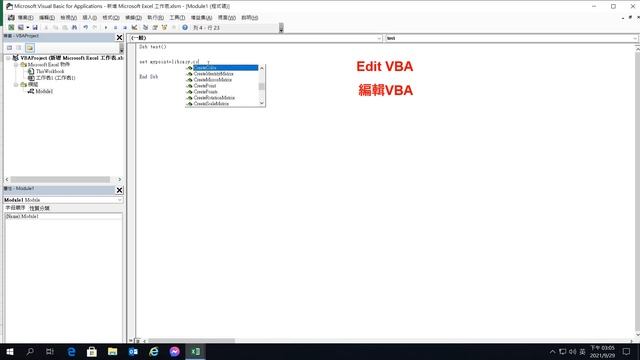Image resolution: width=640 pixels, height=360 pixels.
Task: Click the View Microsoft Excel toolbar icon
Action: pyautogui.click(x=11, y=27)
